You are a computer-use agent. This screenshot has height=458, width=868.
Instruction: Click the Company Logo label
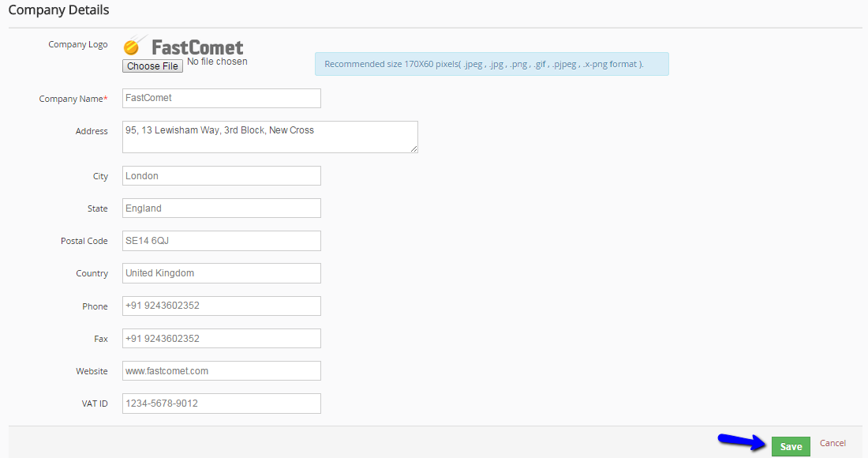pyautogui.click(x=78, y=44)
